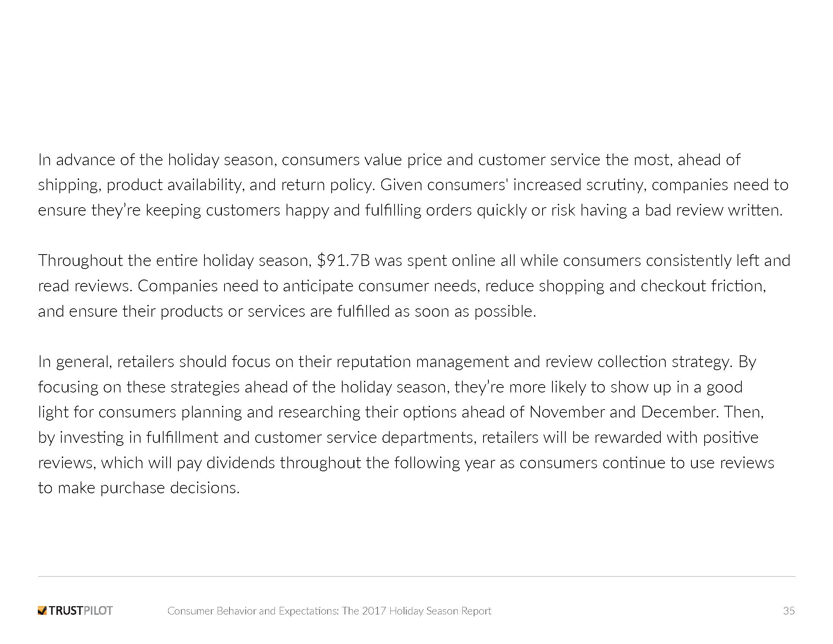Click the footer report title text
Viewport: 833px width, 644px height.
point(329,611)
